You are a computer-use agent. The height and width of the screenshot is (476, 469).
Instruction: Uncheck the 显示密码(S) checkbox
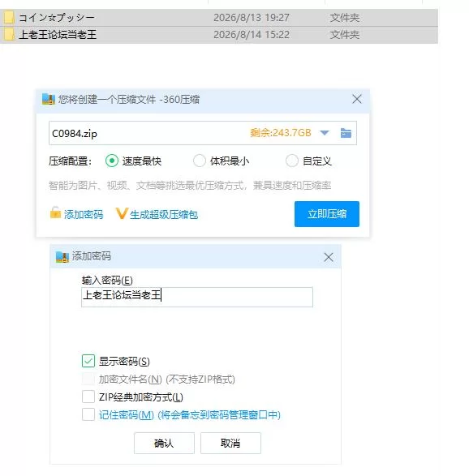(88, 361)
